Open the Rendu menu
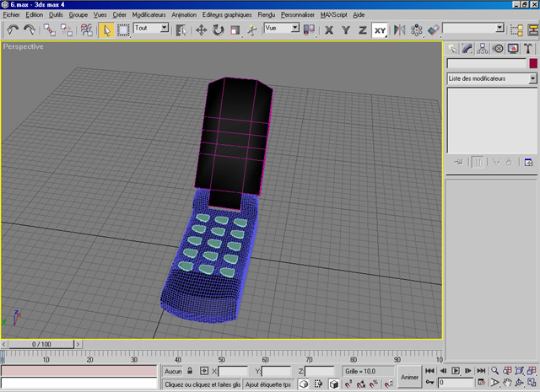The image size is (540, 392). point(265,15)
